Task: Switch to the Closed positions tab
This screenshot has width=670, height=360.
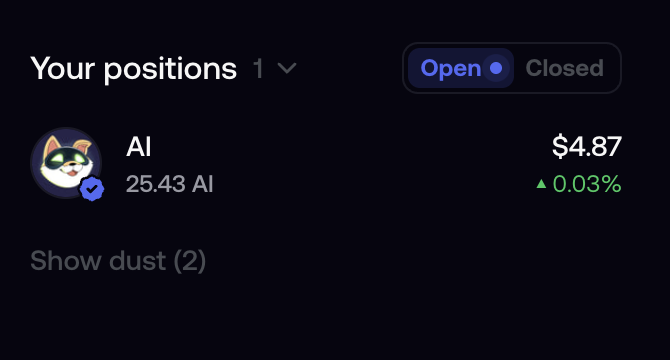Action: click(564, 68)
